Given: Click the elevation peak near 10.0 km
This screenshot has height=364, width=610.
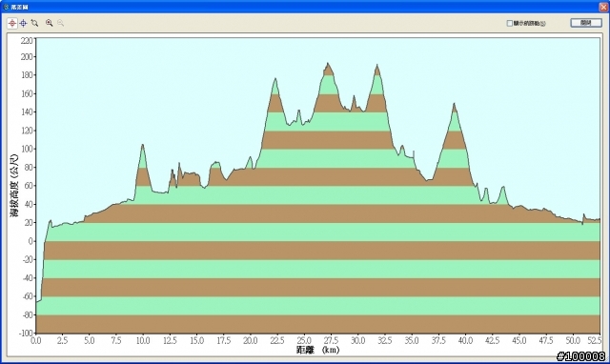Looking at the screenshot, I should point(142,146).
